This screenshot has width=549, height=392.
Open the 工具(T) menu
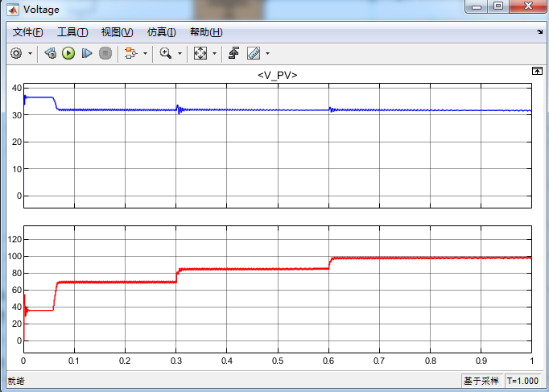tap(72, 32)
